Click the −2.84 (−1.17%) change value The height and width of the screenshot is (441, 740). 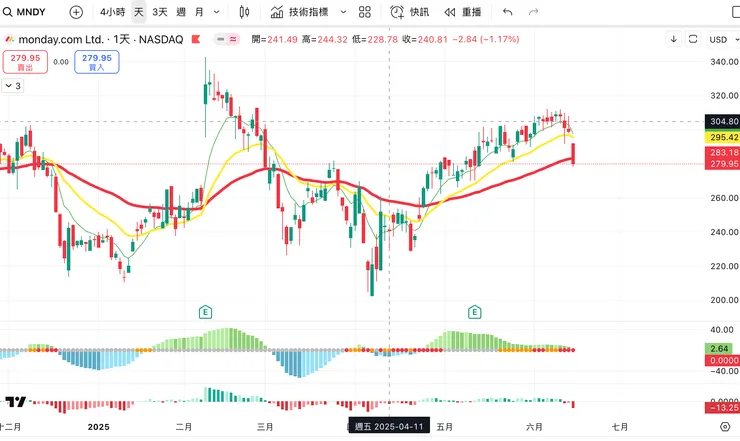(x=486, y=39)
